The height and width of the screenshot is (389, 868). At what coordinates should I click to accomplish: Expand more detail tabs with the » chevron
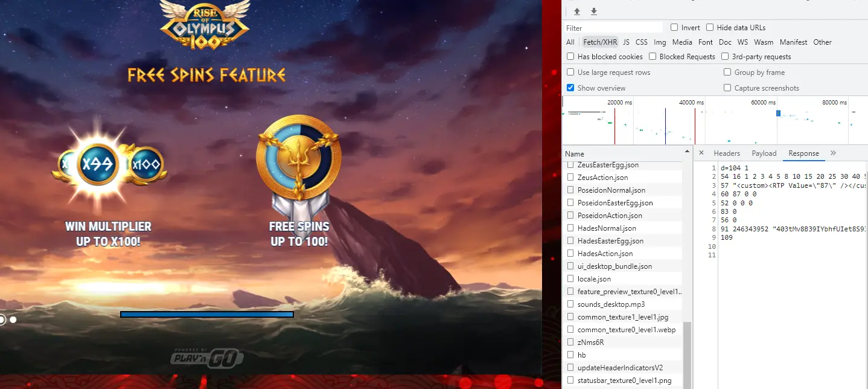coord(834,153)
